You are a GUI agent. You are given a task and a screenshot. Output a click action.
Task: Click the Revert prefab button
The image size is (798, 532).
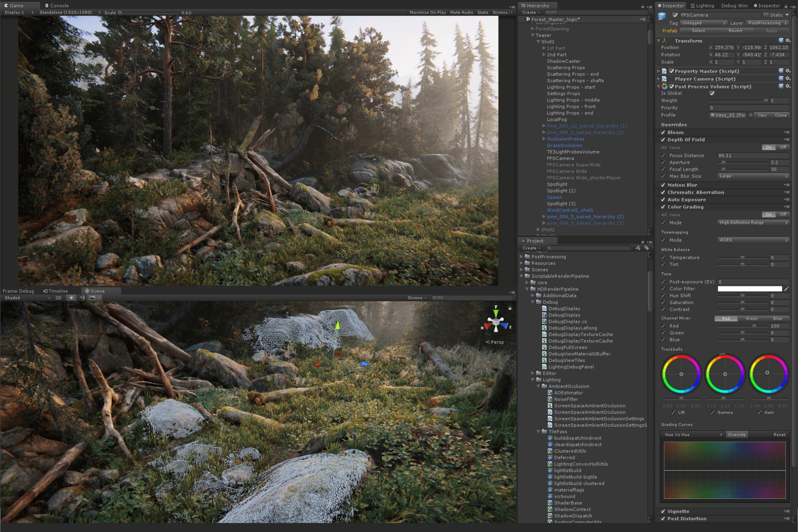(735, 30)
